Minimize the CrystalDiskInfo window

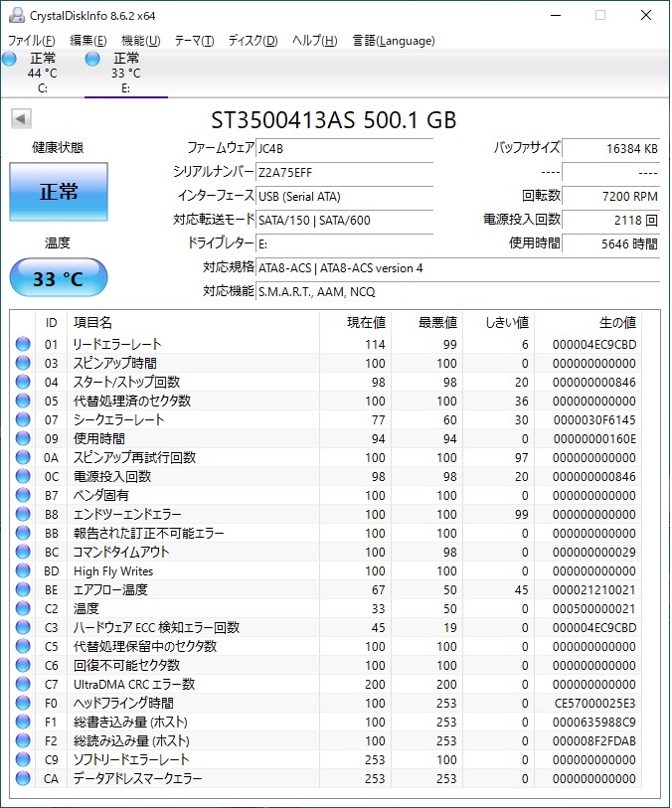click(556, 15)
